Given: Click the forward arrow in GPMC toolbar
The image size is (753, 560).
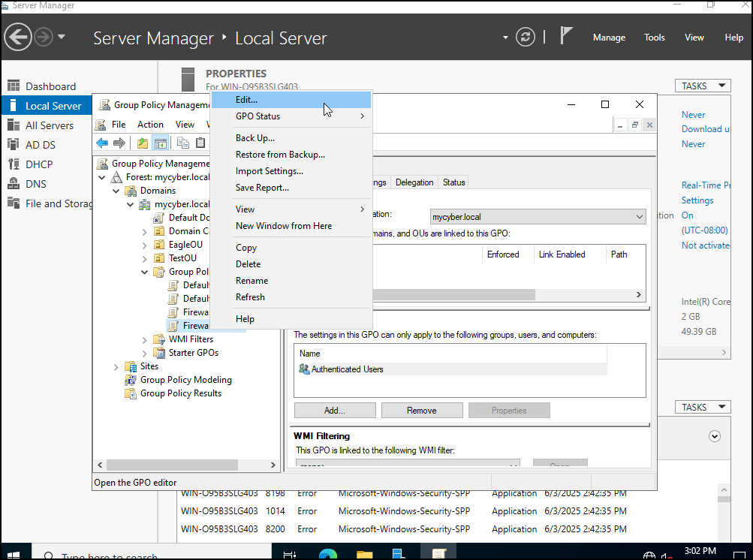Looking at the screenshot, I should (x=119, y=143).
